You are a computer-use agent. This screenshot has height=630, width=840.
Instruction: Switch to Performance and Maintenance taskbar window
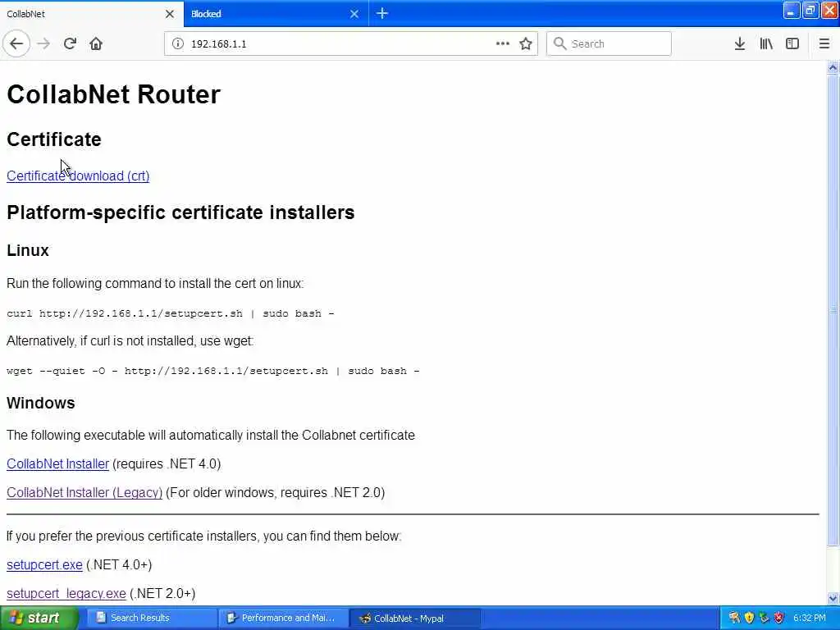[x=283, y=619]
